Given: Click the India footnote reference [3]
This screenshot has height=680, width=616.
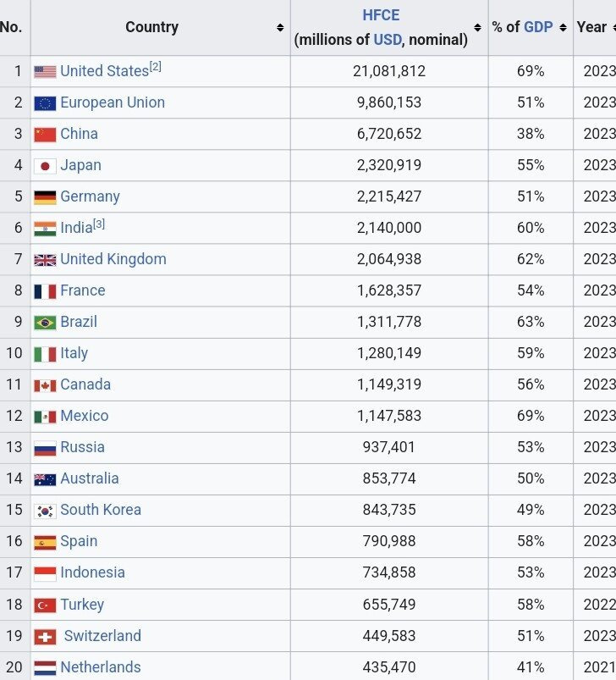Looking at the screenshot, I should pos(99,224).
